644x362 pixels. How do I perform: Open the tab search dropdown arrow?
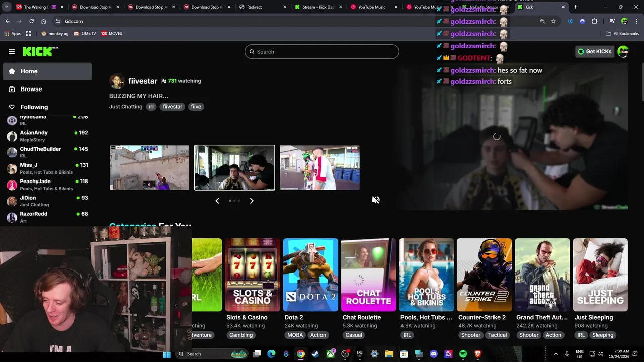point(7,7)
